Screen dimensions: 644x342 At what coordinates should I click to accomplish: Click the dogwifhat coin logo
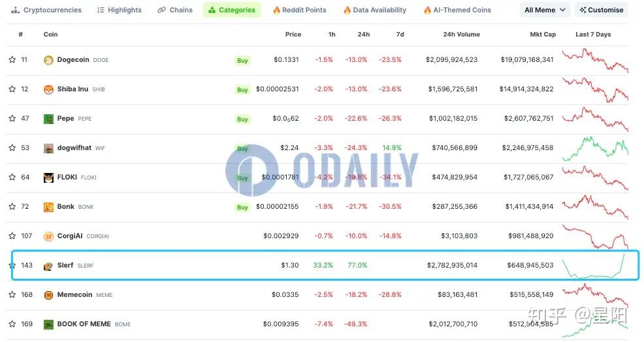pos(48,148)
